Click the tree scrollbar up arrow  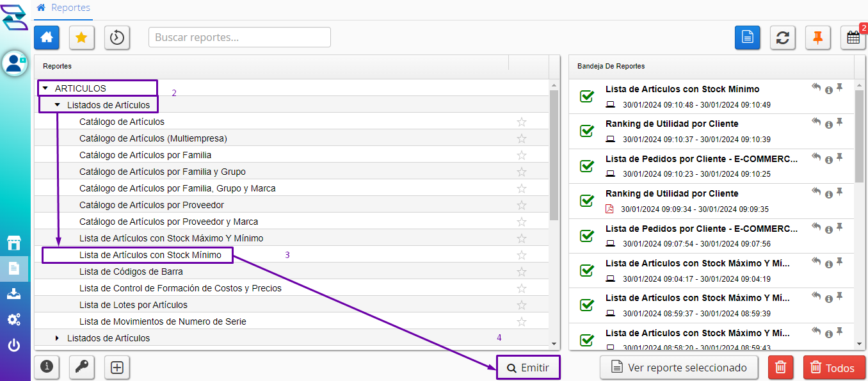click(x=554, y=85)
